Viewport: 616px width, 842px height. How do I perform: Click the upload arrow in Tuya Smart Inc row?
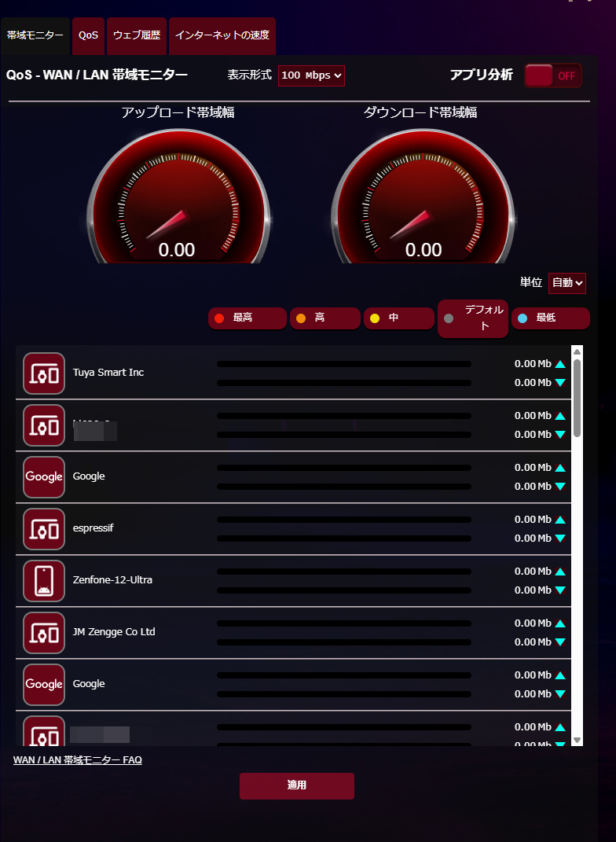click(x=560, y=364)
